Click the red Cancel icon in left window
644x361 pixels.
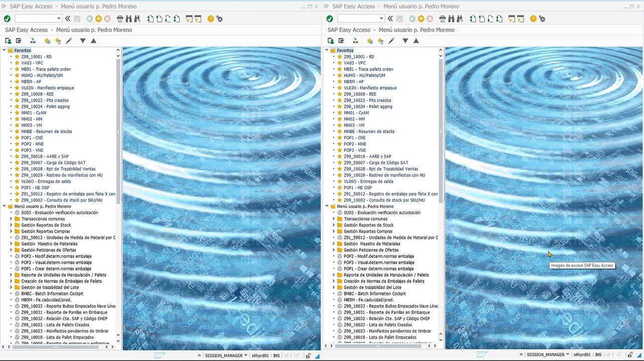[x=107, y=19]
